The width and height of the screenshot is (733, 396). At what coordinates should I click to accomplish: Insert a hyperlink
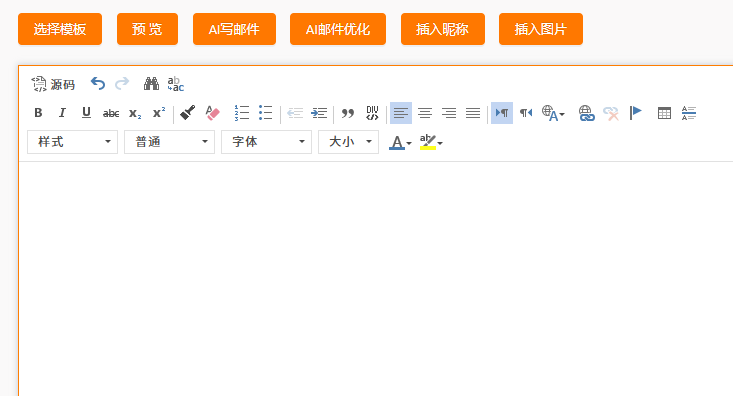pos(586,113)
